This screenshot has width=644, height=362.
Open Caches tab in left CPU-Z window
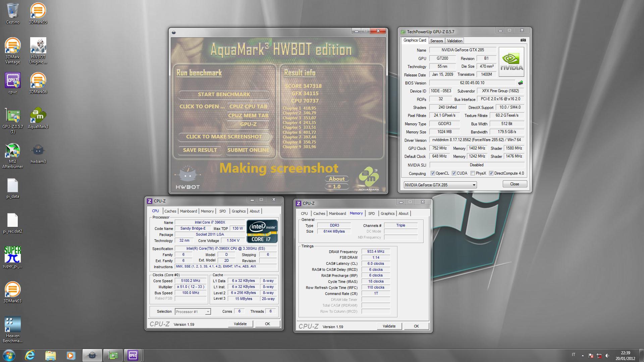(x=170, y=211)
